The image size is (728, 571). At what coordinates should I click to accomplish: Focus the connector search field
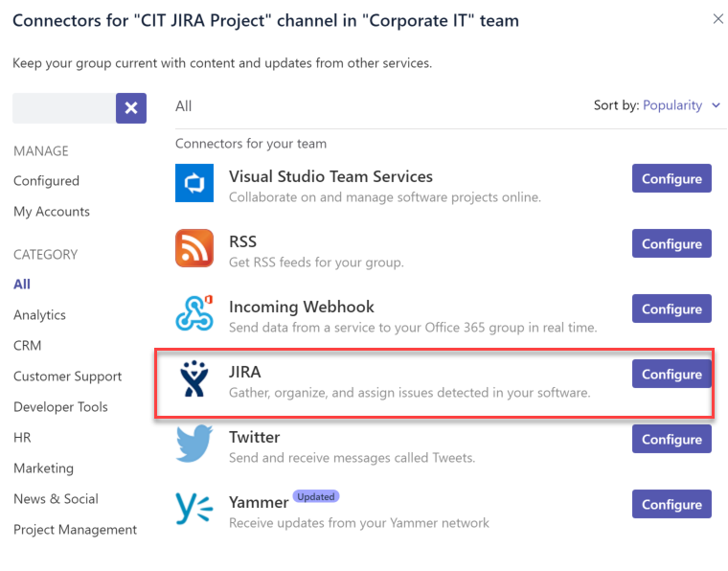coord(64,108)
